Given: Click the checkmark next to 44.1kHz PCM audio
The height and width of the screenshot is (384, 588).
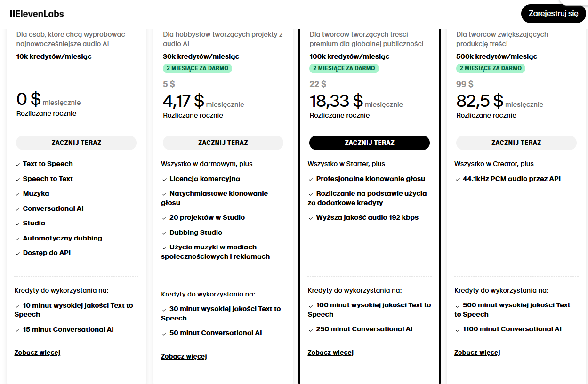Looking at the screenshot, I should point(458,180).
